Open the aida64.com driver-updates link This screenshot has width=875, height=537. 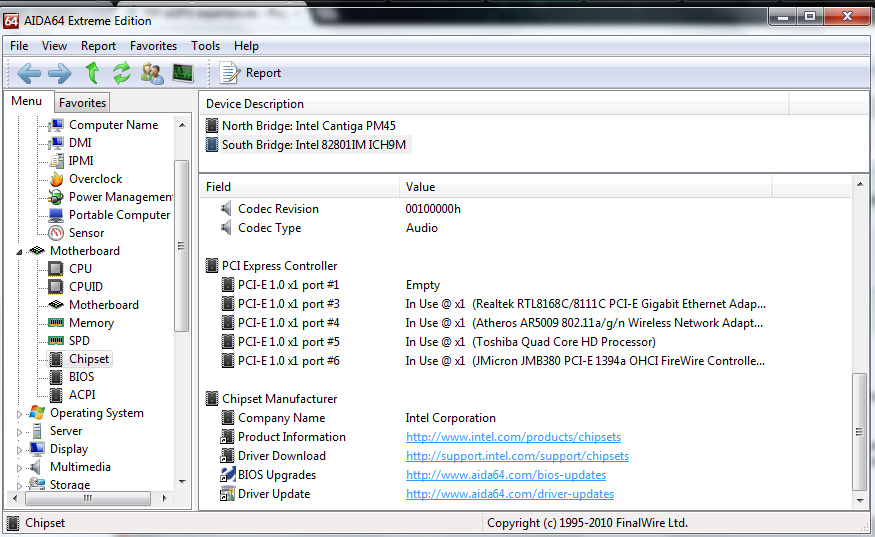point(510,494)
